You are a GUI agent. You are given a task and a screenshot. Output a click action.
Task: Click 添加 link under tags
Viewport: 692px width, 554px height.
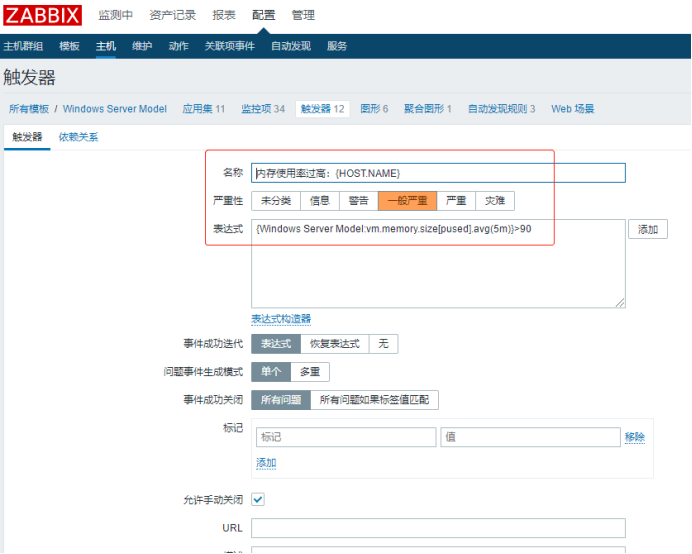click(266, 463)
